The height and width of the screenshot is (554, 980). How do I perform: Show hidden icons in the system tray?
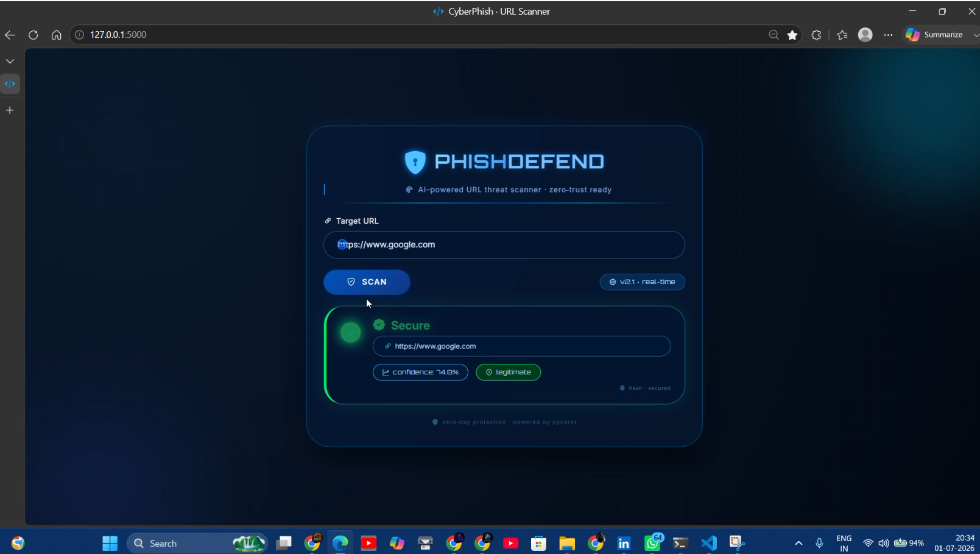[x=798, y=543]
